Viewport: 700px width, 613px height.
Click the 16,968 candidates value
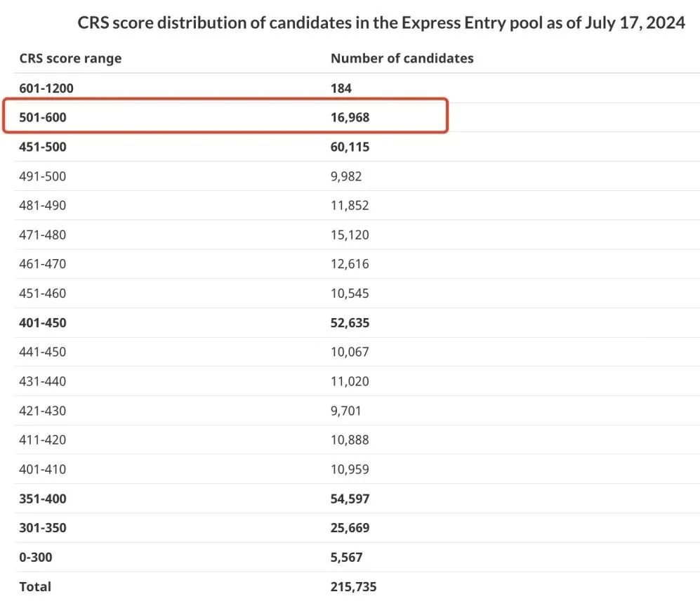point(350,118)
